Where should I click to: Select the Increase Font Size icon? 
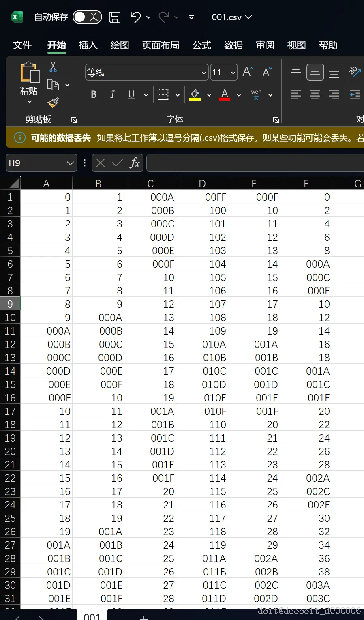(x=247, y=71)
